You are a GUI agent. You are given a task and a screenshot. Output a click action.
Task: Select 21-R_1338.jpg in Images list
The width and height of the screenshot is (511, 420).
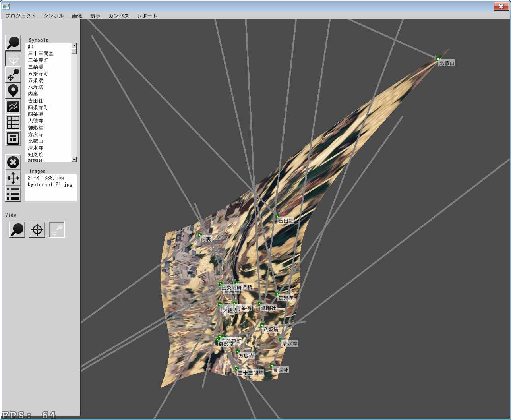(51, 178)
